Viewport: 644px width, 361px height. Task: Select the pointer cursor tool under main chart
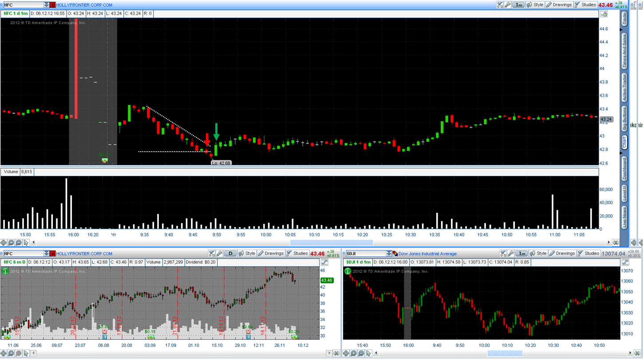click(x=26, y=243)
